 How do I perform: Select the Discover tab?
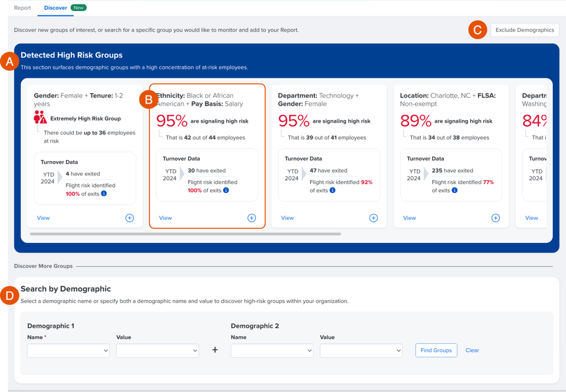tap(55, 8)
